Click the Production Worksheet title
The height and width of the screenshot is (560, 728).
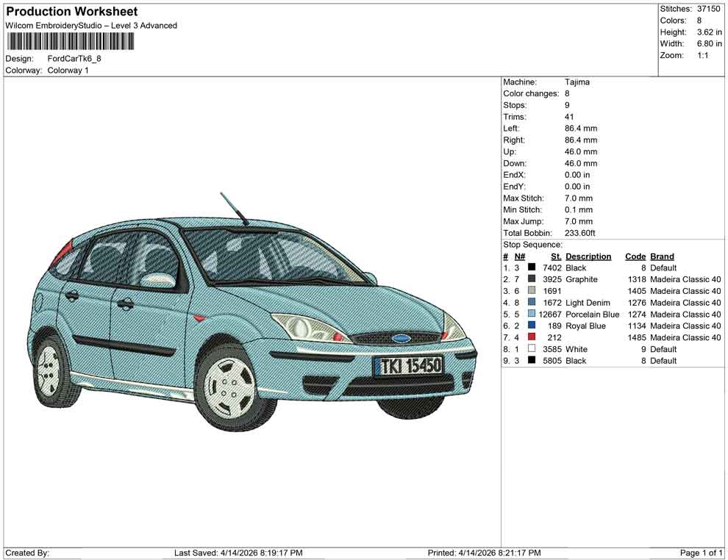tap(71, 12)
